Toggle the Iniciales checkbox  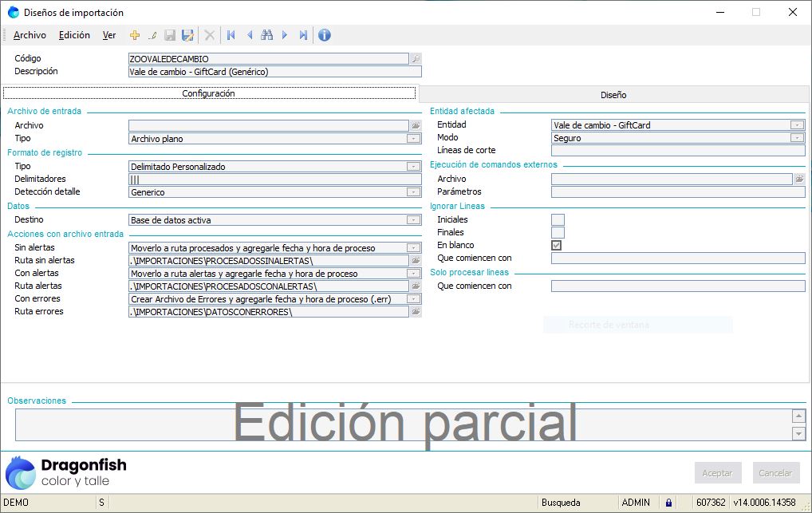558,219
